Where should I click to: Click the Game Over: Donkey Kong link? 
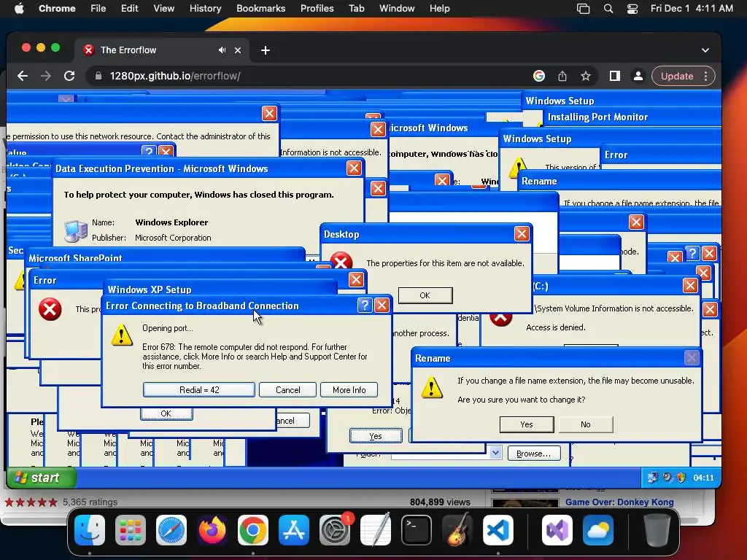[x=619, y=502]
